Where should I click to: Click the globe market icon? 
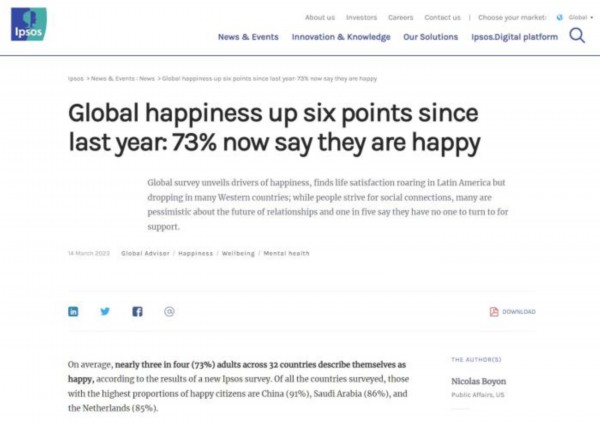pyautogui.click(x=559, y=17)
